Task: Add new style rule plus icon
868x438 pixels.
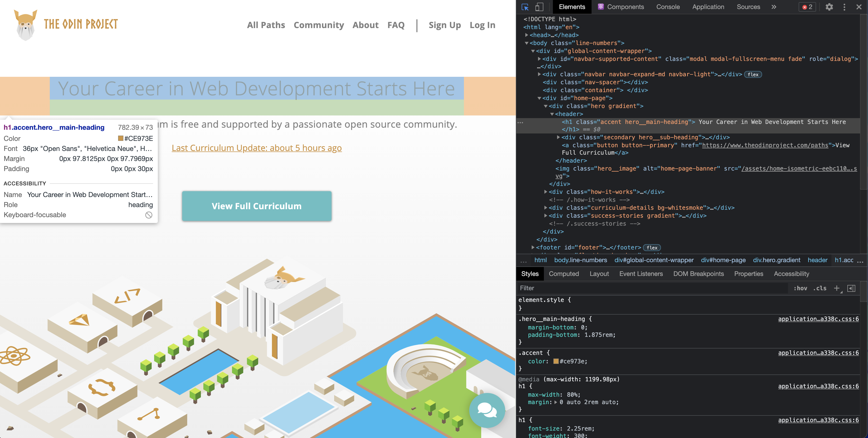Action: (x=836, y=288)
